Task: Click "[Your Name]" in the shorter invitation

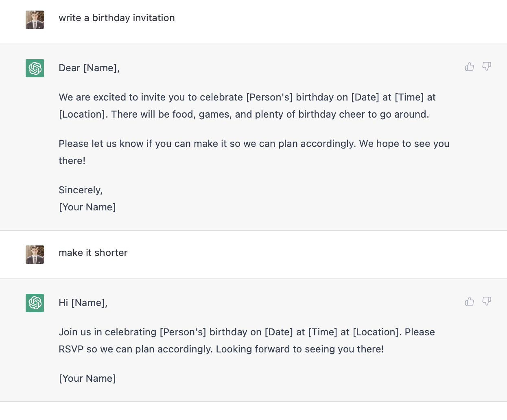Action: 87,378
